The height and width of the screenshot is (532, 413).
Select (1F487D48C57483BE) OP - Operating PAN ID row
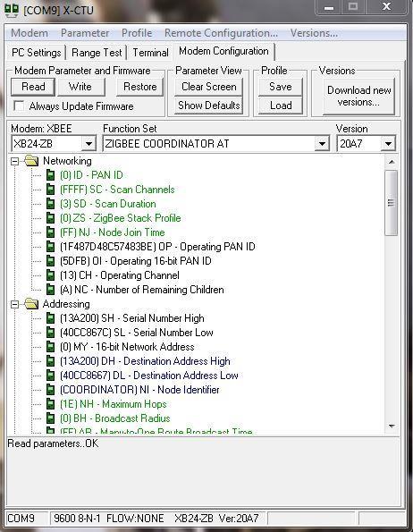point(157,247)
